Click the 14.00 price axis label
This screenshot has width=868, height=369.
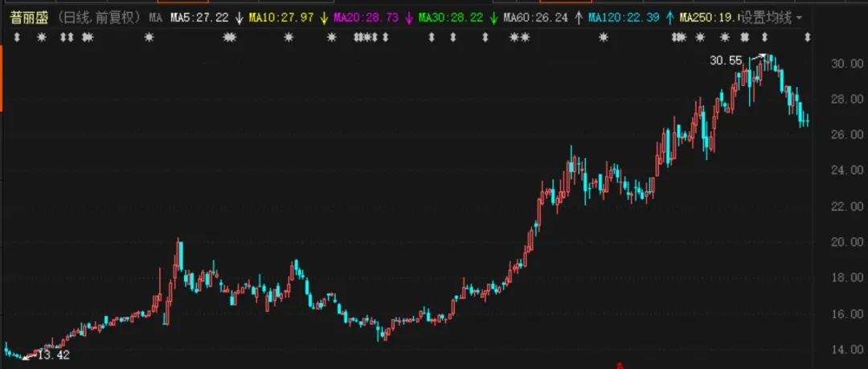(850, 350)
